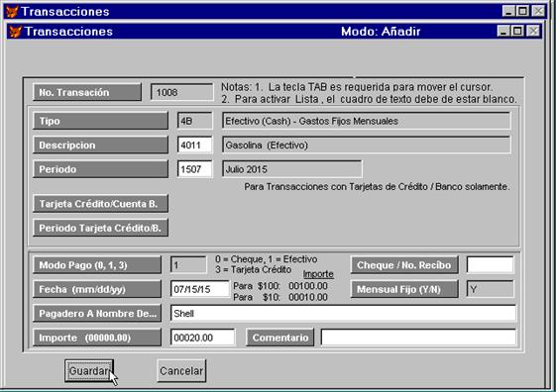Click the 'Para Transacciones con Tarjetas de Crédito' note

pos(377,187)
